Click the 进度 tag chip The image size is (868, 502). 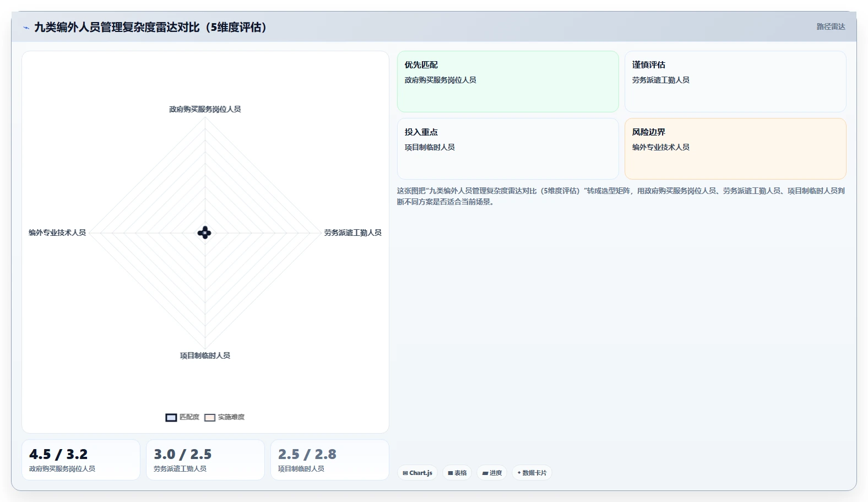pyautogui.click(x=492, y=473)
